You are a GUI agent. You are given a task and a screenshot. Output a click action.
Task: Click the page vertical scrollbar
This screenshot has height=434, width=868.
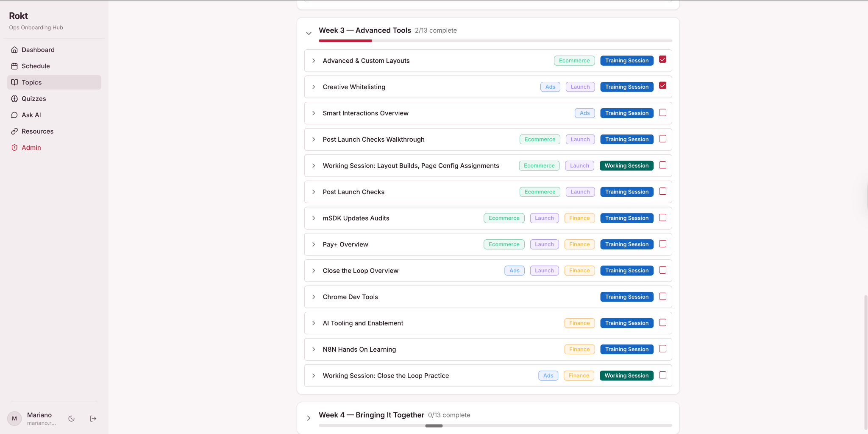click(x=865, y=362)
